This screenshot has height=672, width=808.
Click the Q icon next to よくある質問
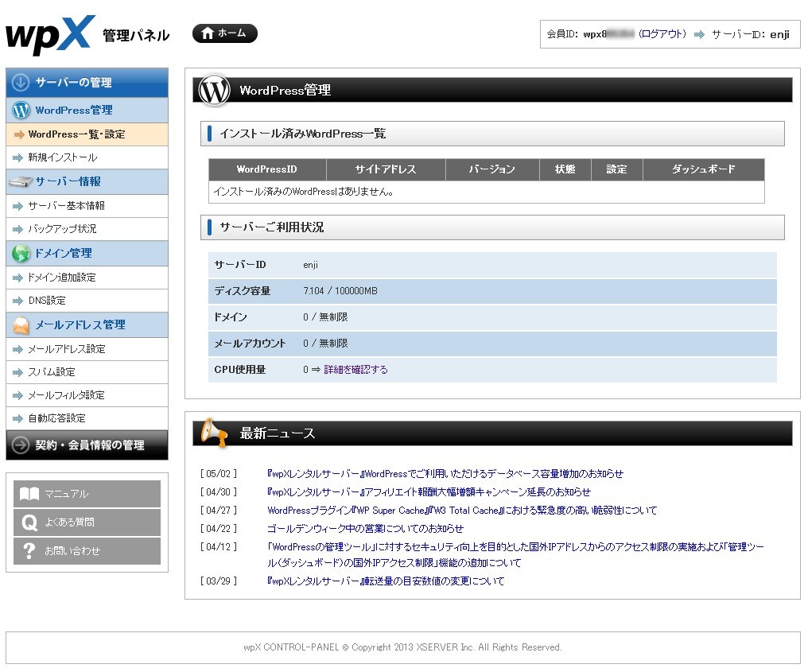click(x=29, y=522)
